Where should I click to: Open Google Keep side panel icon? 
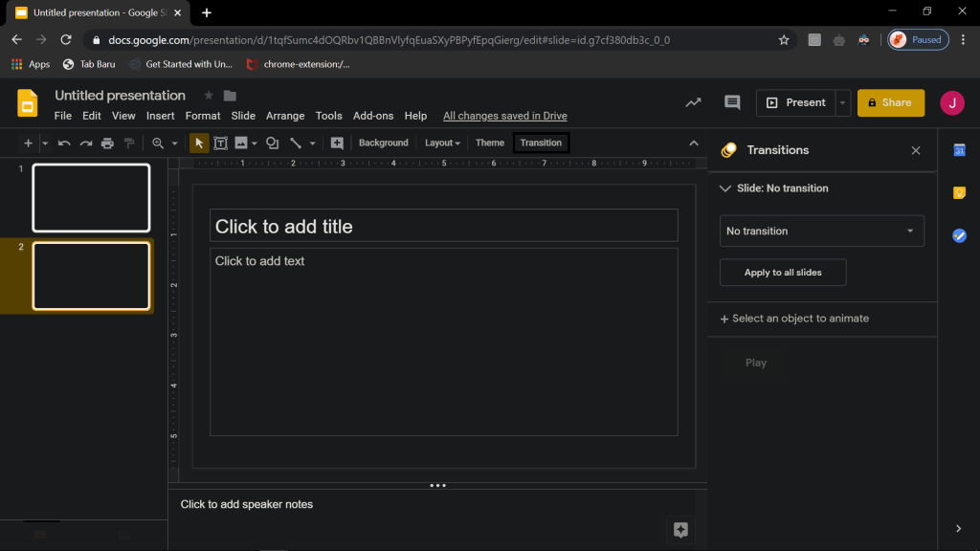[959, 193]
